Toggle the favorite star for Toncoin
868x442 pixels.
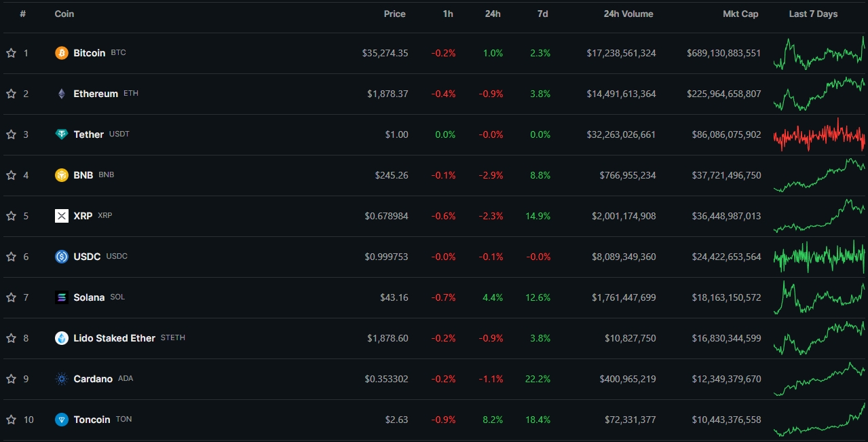coord(11,420)
